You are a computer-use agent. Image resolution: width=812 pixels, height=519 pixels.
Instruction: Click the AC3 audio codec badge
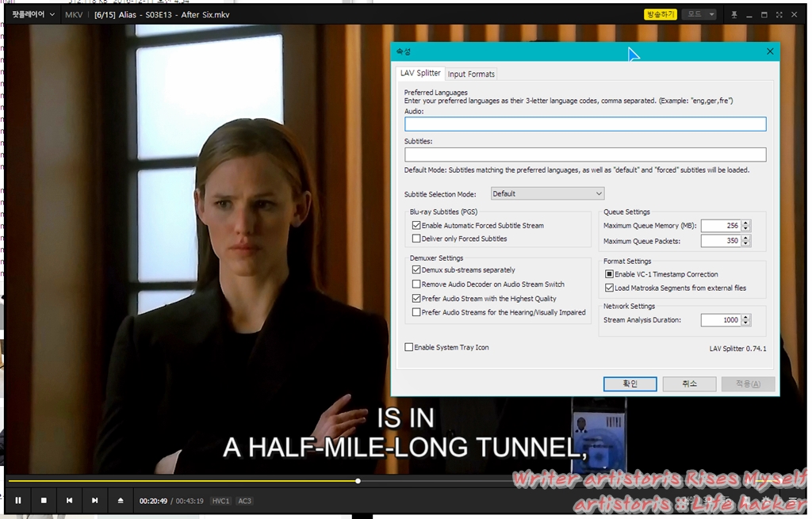tap(244, 501)
